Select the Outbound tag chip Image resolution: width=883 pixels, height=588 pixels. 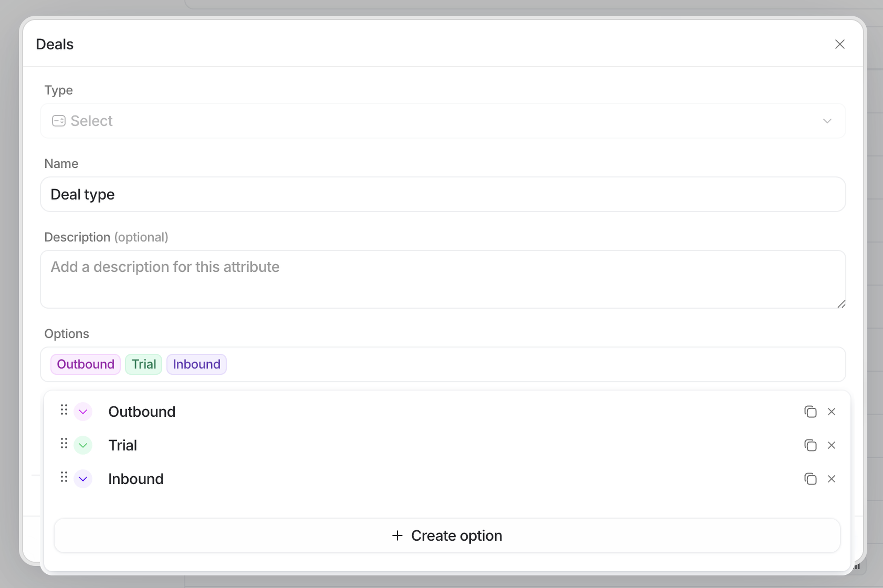pyautogui.click(x=86, y=364)
